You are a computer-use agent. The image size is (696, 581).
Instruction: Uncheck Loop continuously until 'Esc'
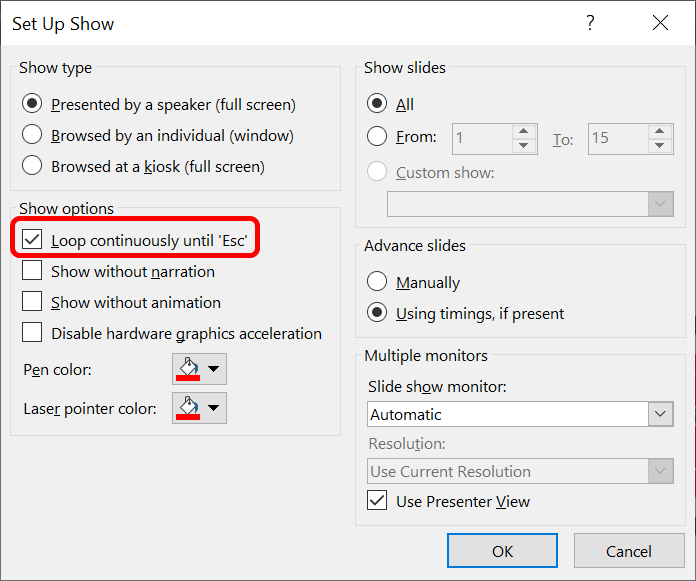pos(33,240)
